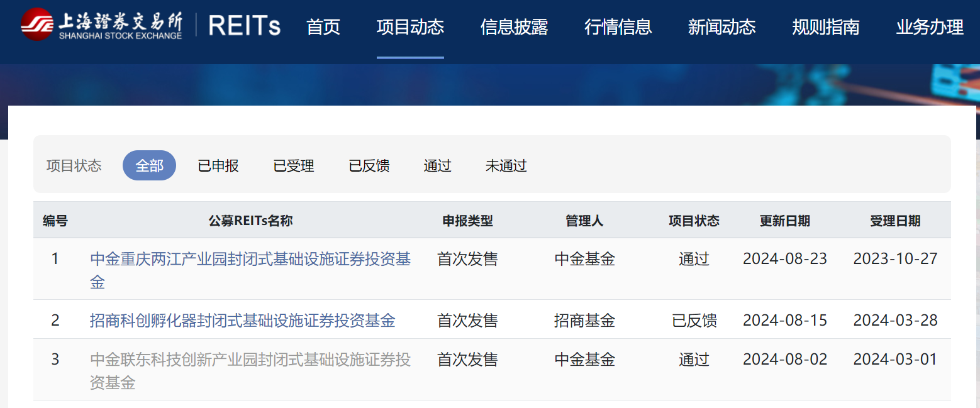
Task: Click 通过 status in row 3
Action: click(x=694, y=360)
